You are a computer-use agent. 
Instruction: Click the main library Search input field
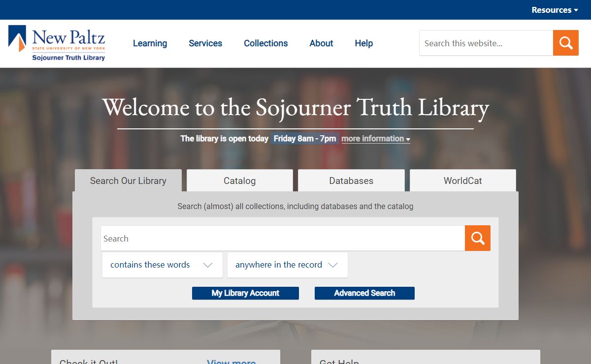(x=283, y=238)
